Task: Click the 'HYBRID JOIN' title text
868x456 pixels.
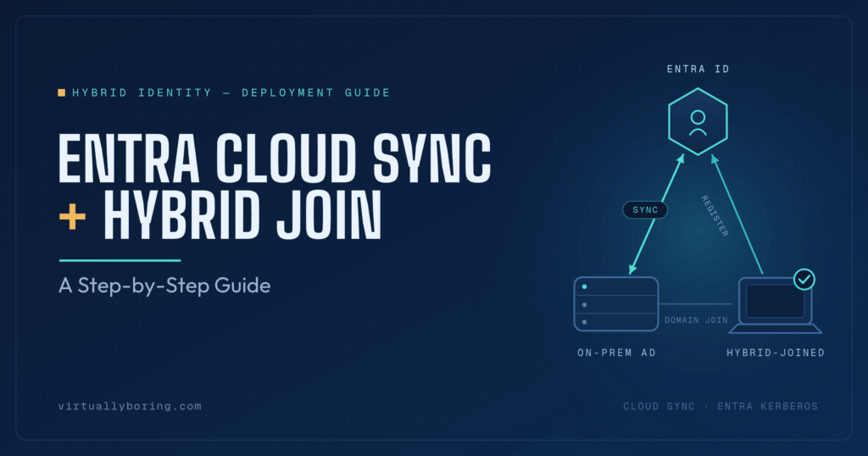Action: coord(242,214)
